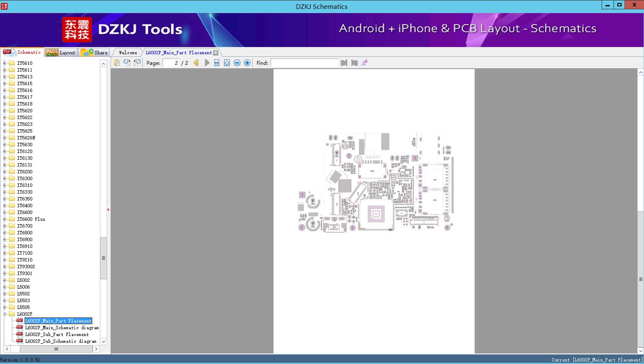Click the next page arrow icon
This screenshot has height=364, width=644.
[x=207, y=63]
